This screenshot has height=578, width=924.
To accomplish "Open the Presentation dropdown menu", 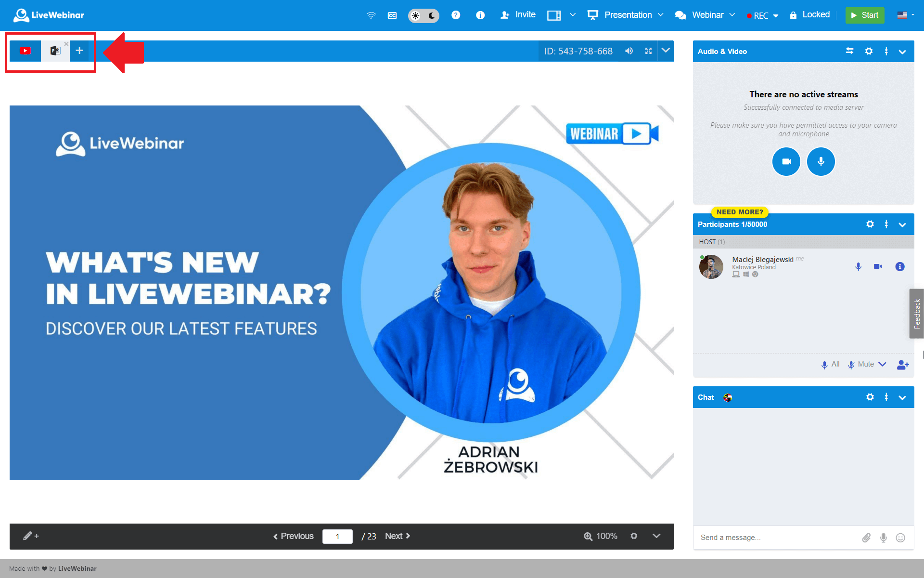I will (626, 15).
